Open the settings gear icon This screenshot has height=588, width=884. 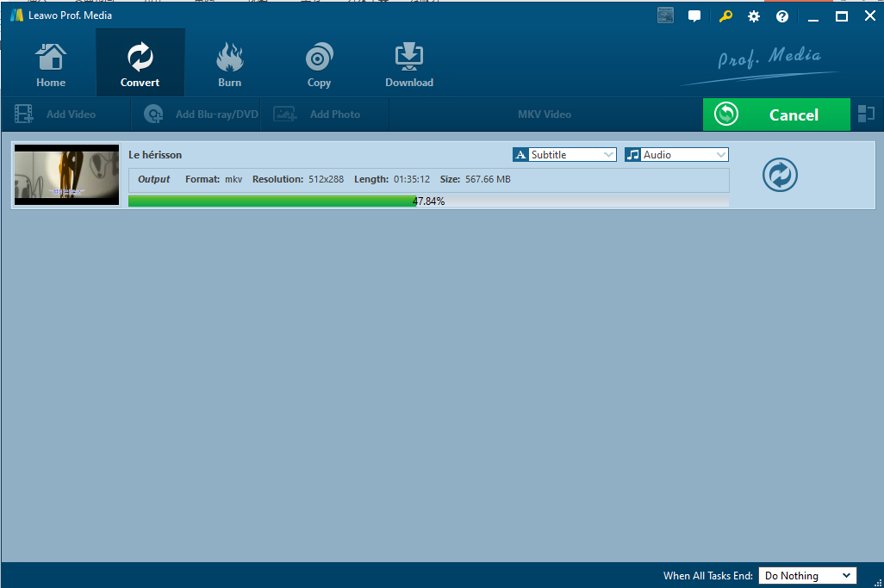point(754,16)
